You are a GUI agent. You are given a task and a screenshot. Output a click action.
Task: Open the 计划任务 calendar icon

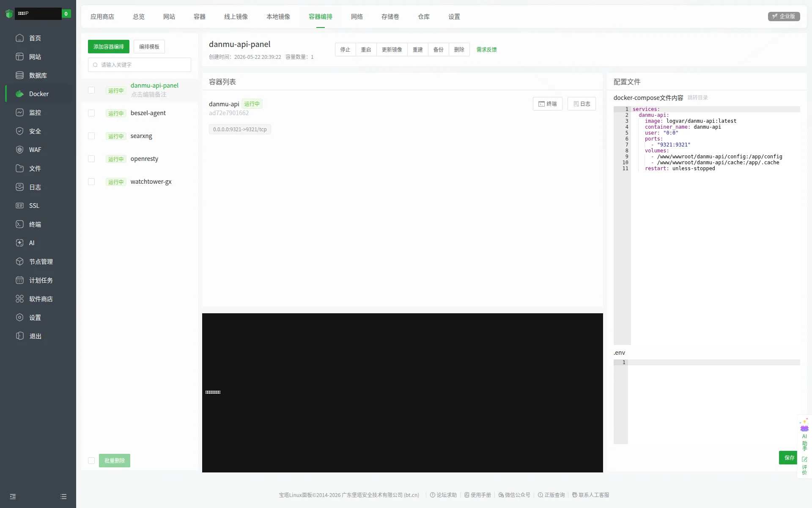tap(19, 280)
